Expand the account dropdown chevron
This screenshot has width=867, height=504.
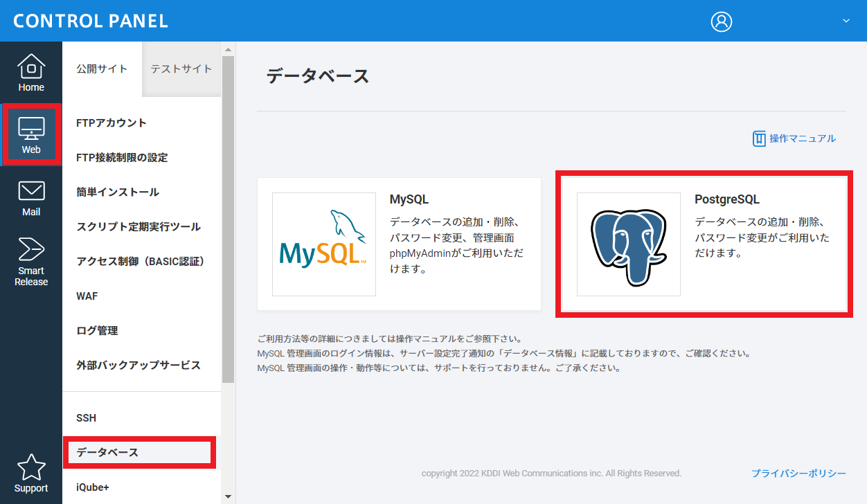pos(846,21)
